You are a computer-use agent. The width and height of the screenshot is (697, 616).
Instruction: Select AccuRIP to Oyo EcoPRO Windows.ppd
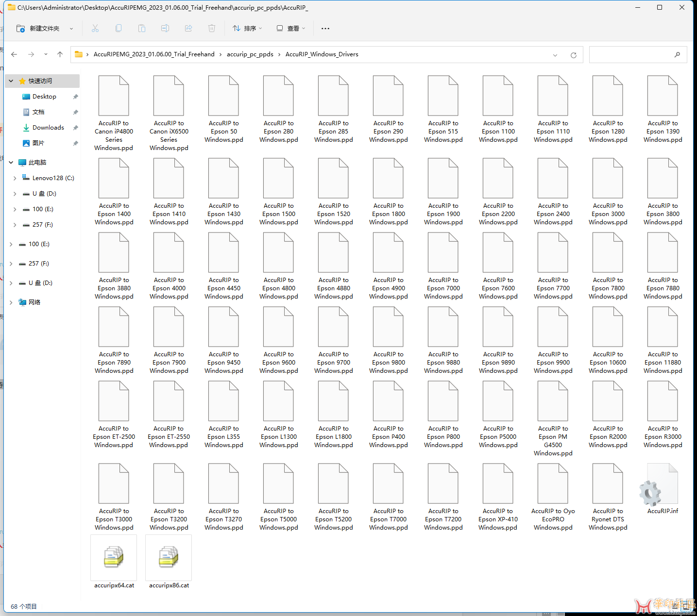click(553, 497)
